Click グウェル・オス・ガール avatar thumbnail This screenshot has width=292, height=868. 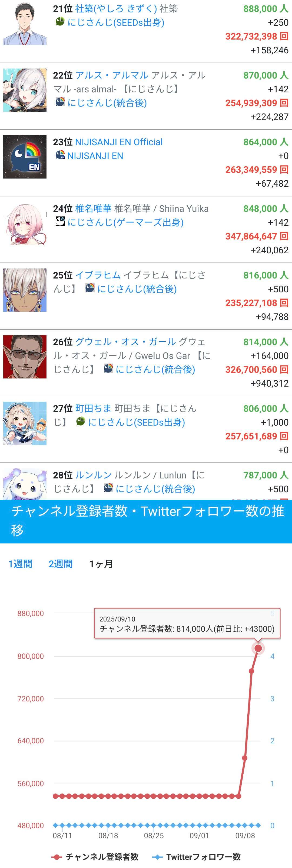(x=25, y=357)
